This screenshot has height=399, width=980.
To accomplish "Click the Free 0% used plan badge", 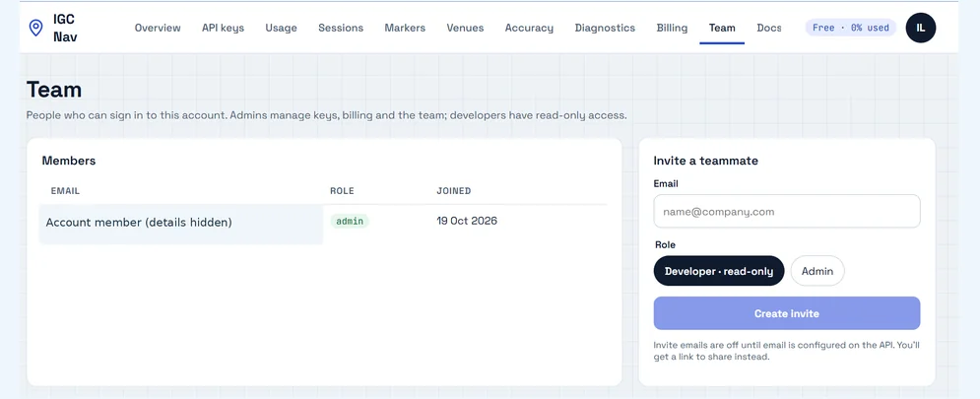I will pyautogui.click(x=851, y=28).
